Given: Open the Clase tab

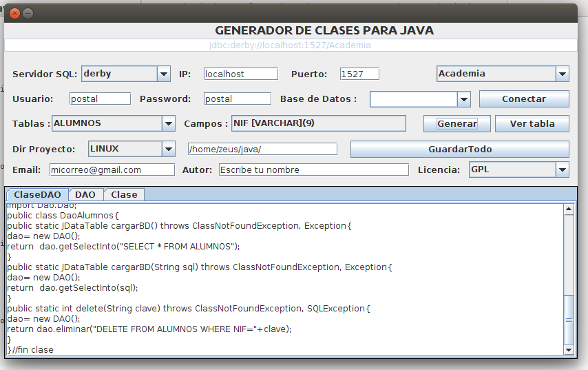Looking at the screenshot, I should pos(124,194).
